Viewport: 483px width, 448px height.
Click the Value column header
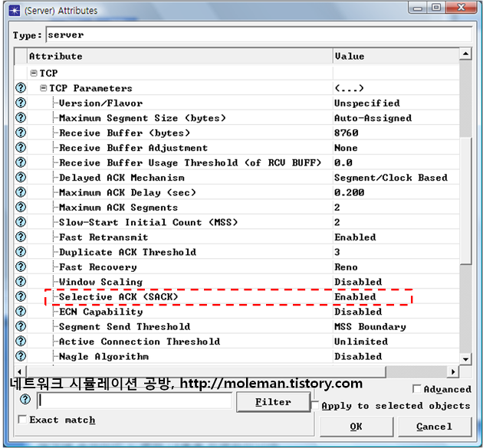396,57
